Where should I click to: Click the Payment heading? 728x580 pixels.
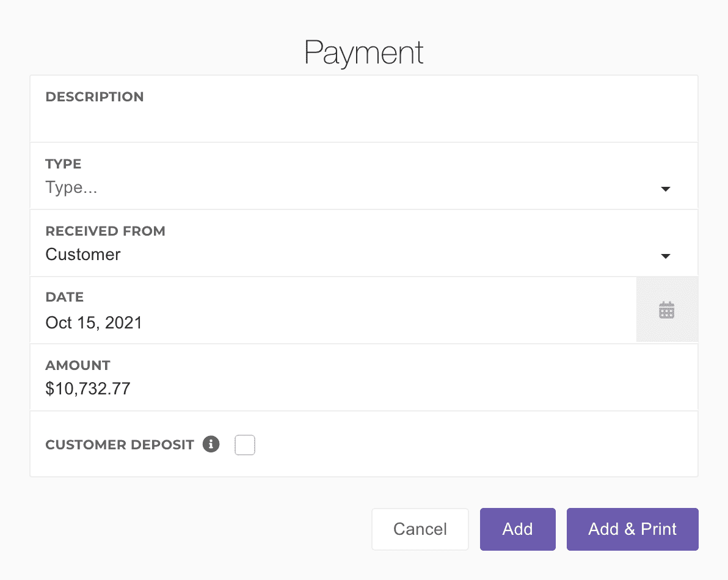click(363, 53)
